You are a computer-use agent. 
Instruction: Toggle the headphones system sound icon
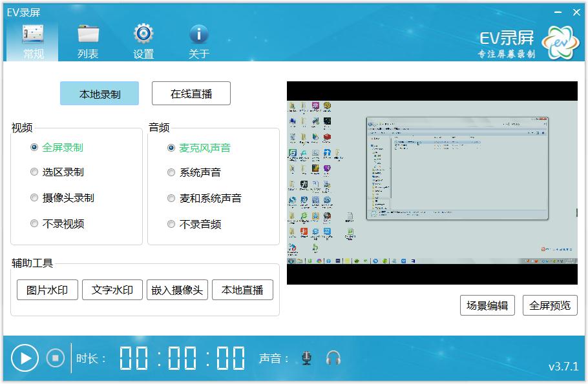pyautogui.click(x=333, y=358)
